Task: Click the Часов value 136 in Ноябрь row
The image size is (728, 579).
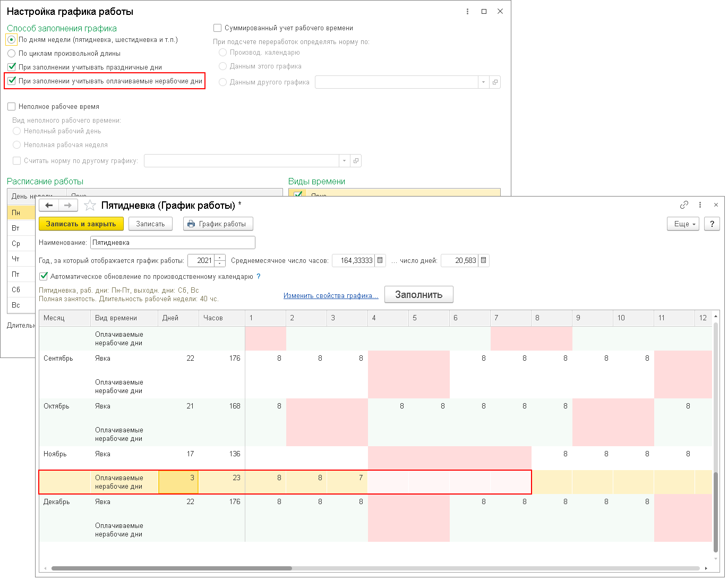Action: 222,458
